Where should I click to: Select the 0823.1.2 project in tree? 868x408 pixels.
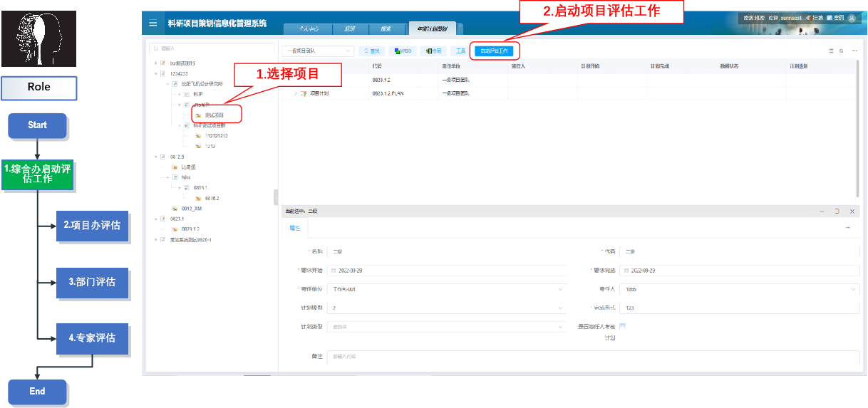click(x=190, y=229)
